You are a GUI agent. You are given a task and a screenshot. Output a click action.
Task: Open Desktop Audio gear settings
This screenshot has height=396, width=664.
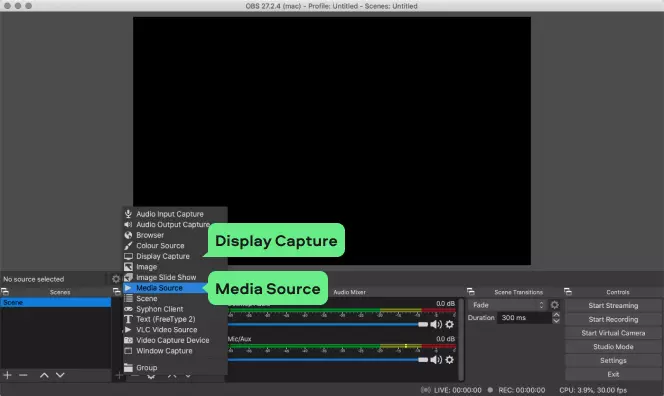coord(450,324)
